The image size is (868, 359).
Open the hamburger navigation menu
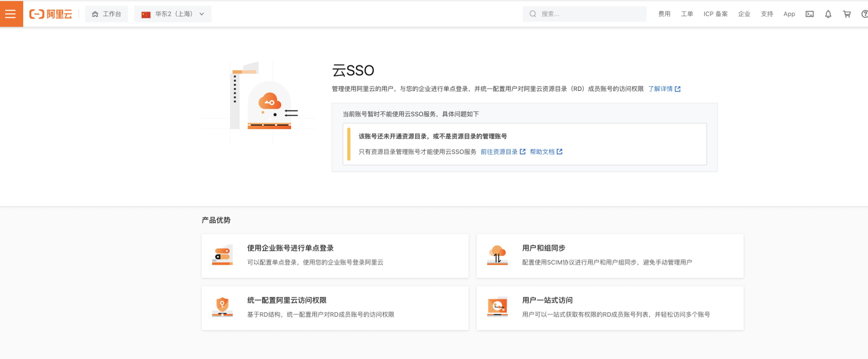click(x=10, y=14)
